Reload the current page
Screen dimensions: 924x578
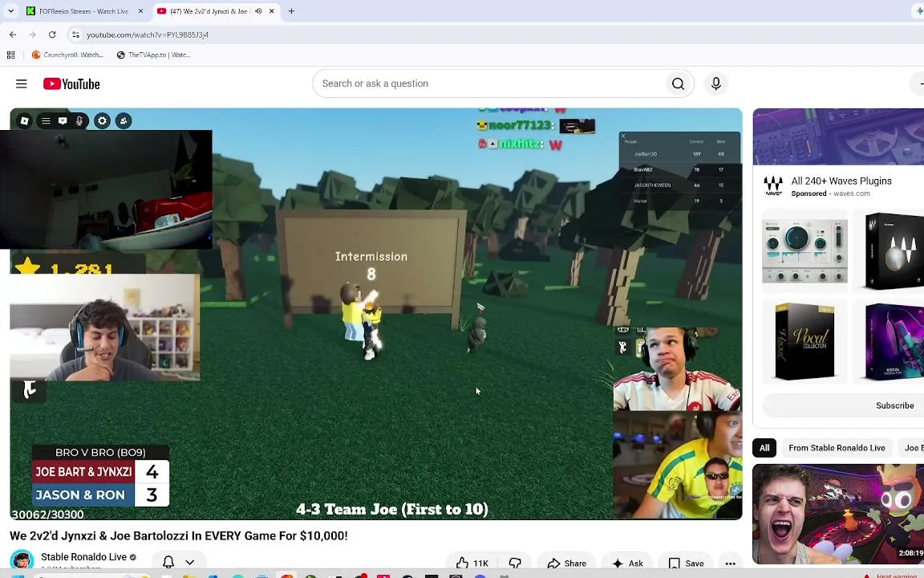tap(52, 35)
